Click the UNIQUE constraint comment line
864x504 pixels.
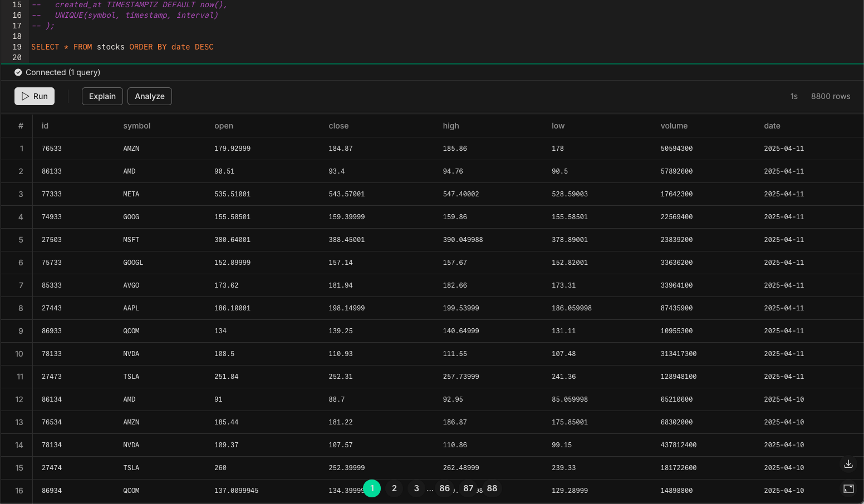pos(125,15)
